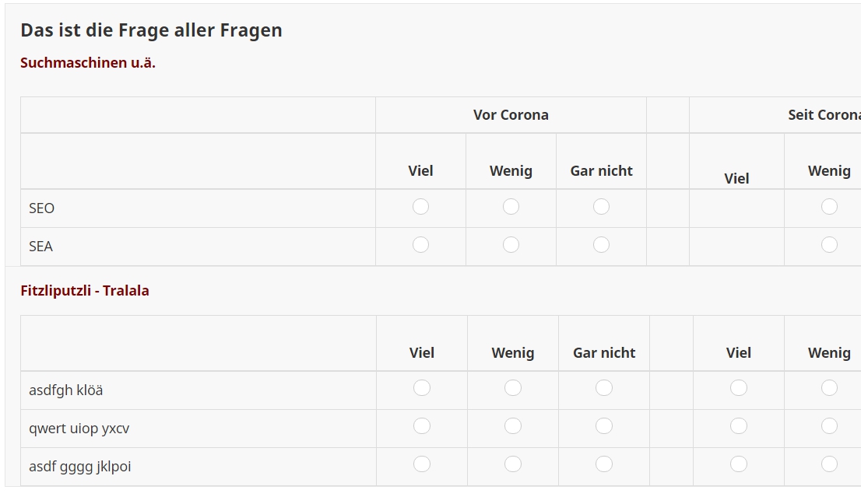Choose second Viel option for asdf gggg jklpoi
The image size is (861, 504).
(x=739, y=464)
